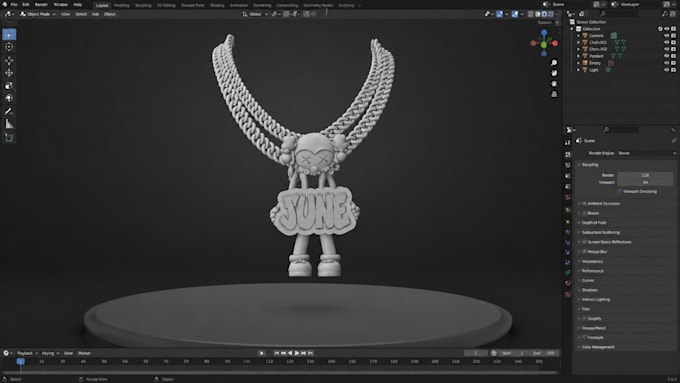This screenshot has width=680, height=383.
Task: Click the Viewport samples value field
Action: point(645,183)
